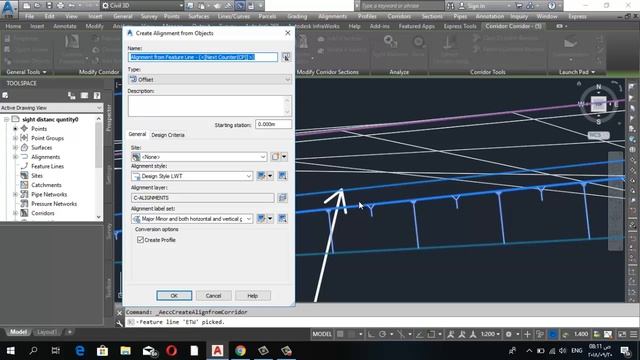The height and width of the screenshot is (360, 640).
Task: Click the name template icon beside Name
Action: click(286, 57)
